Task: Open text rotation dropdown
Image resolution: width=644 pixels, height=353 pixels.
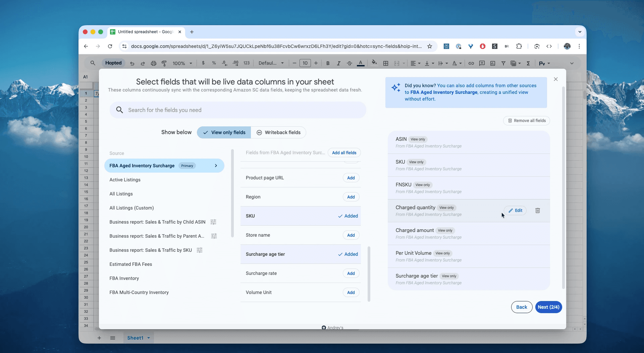Action: 457,63
